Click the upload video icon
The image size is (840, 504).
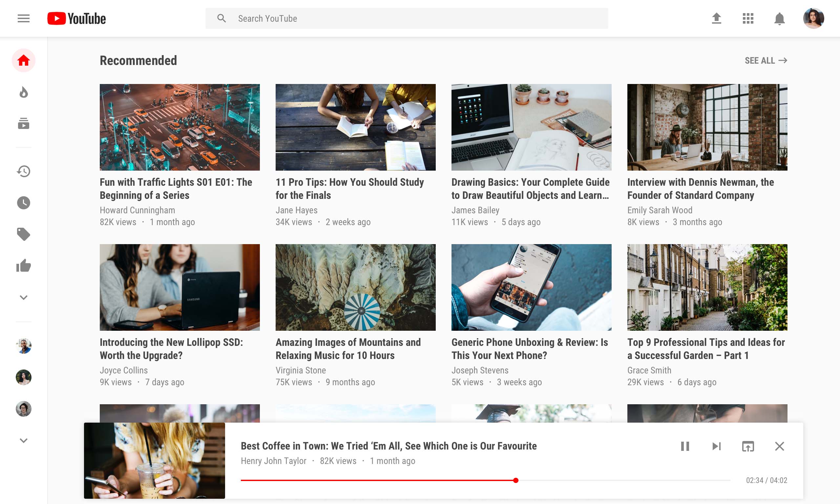tap(716, 18)
